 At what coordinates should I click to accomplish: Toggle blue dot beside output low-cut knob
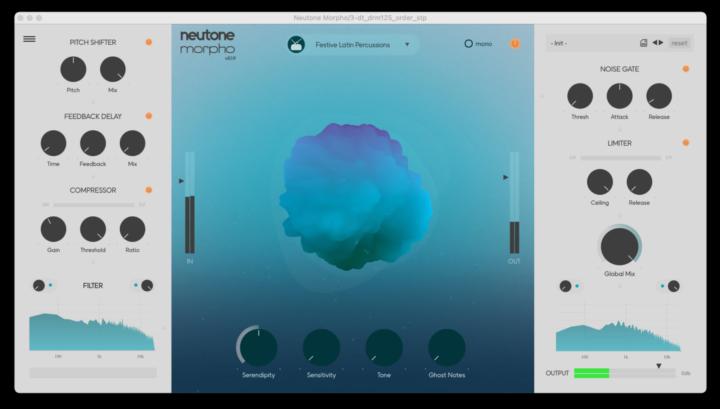click(577, 286)
